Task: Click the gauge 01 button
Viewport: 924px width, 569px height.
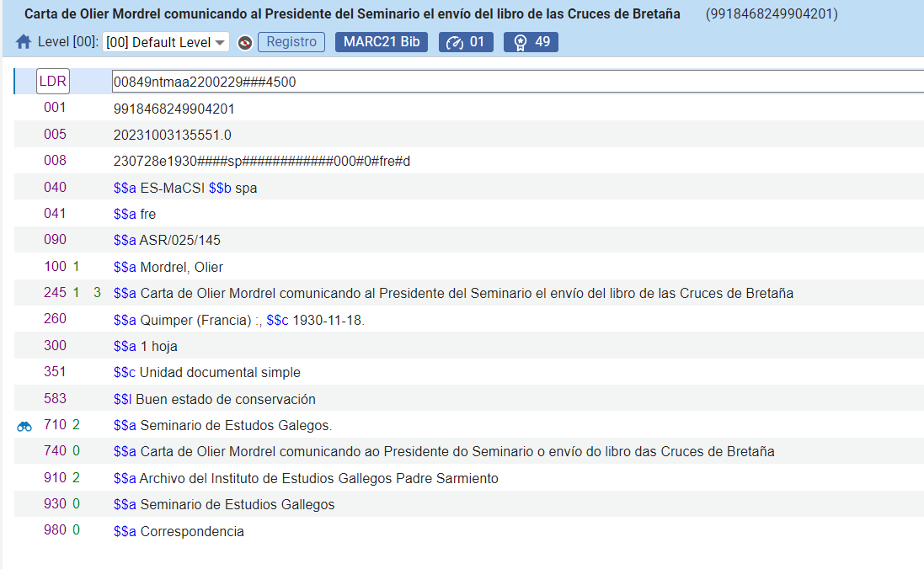Action: pyautogui.click(x=466, y=42)
